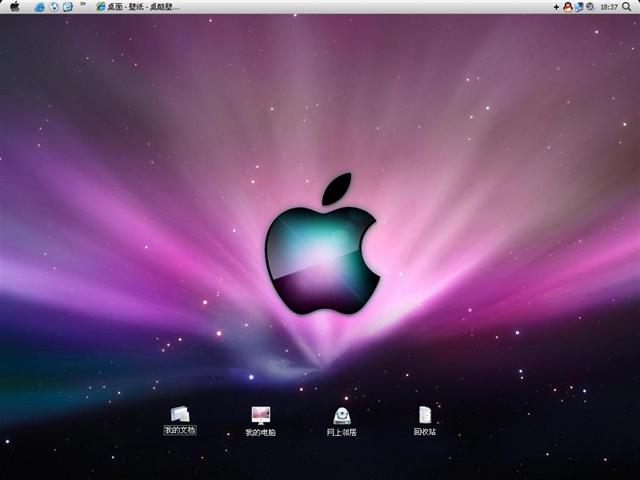This screenshot has width=640, height=480.
Task: Click the 我的文档 text label
Action: 180,431
